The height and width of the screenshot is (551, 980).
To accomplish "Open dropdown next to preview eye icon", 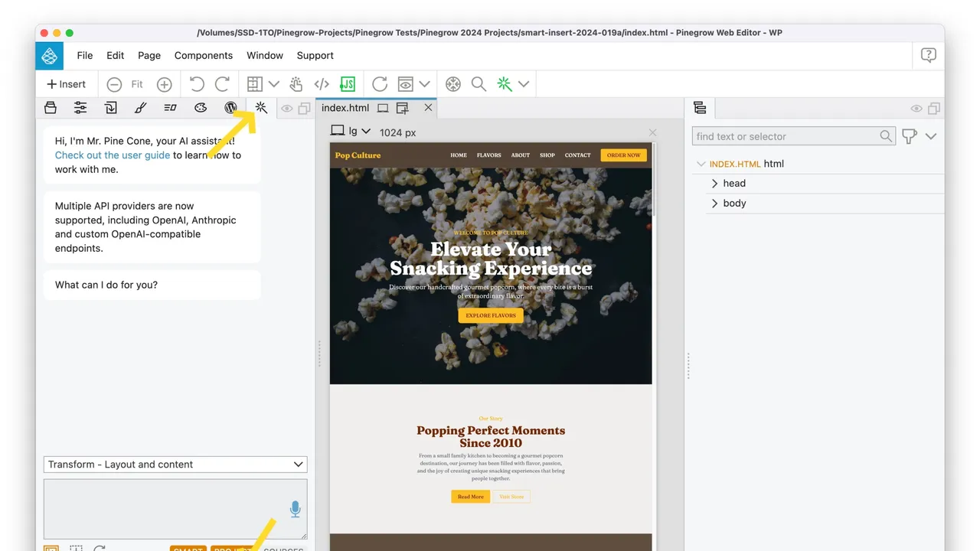I will tap(424, 84).
